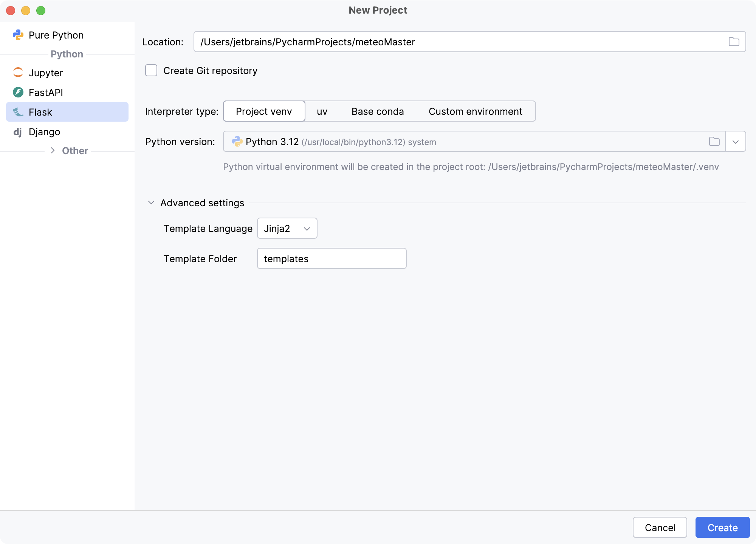This screenshot has height=544, width=756.
Task: Click the Template Folder input field
Action: 332,258
